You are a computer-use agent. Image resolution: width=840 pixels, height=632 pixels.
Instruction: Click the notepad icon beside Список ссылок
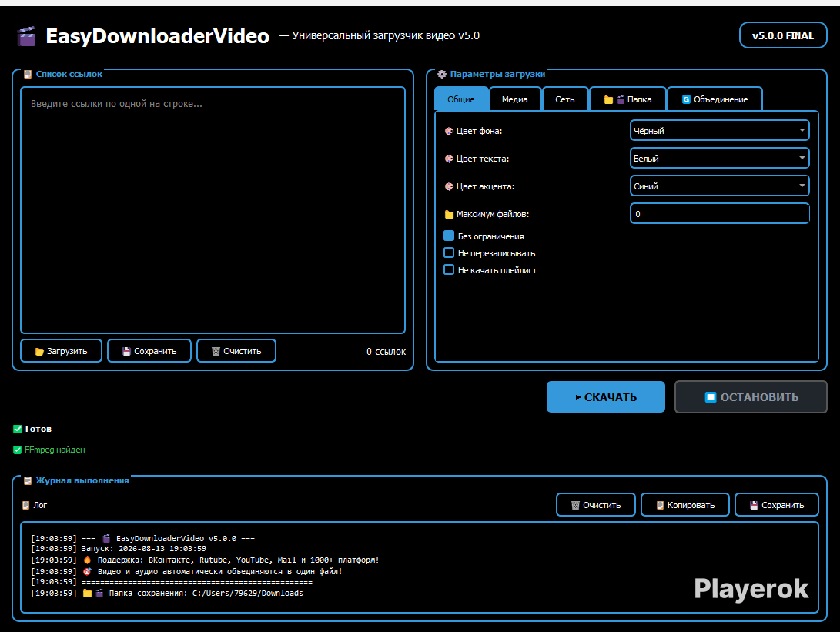coord(28,75)
